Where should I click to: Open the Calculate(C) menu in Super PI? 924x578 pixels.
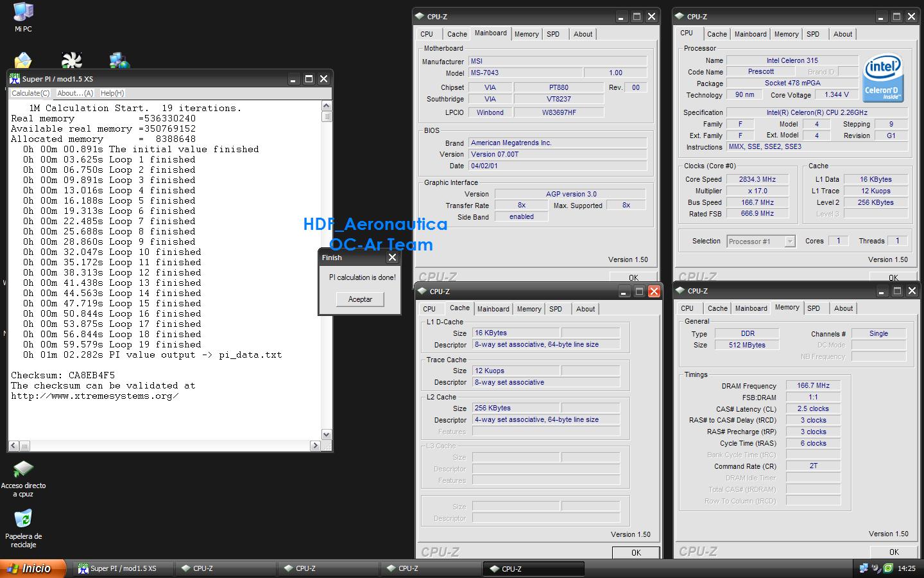coord(31,93)
